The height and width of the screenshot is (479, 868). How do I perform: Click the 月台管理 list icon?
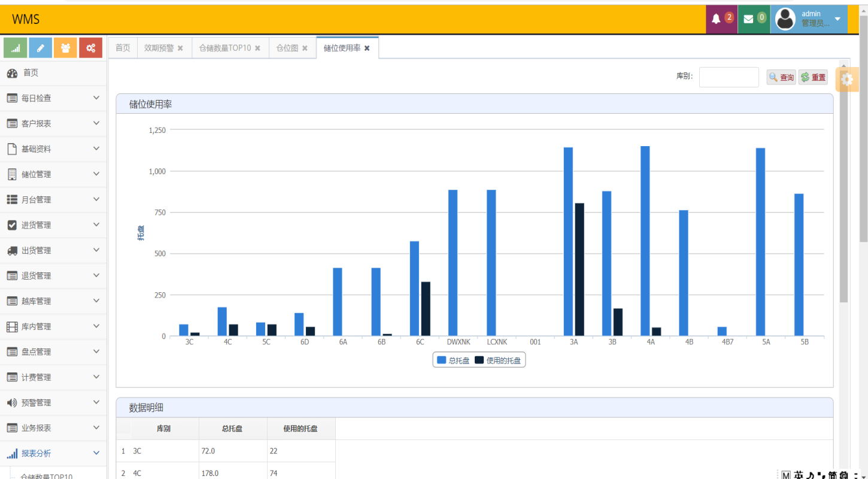(12, 199)
